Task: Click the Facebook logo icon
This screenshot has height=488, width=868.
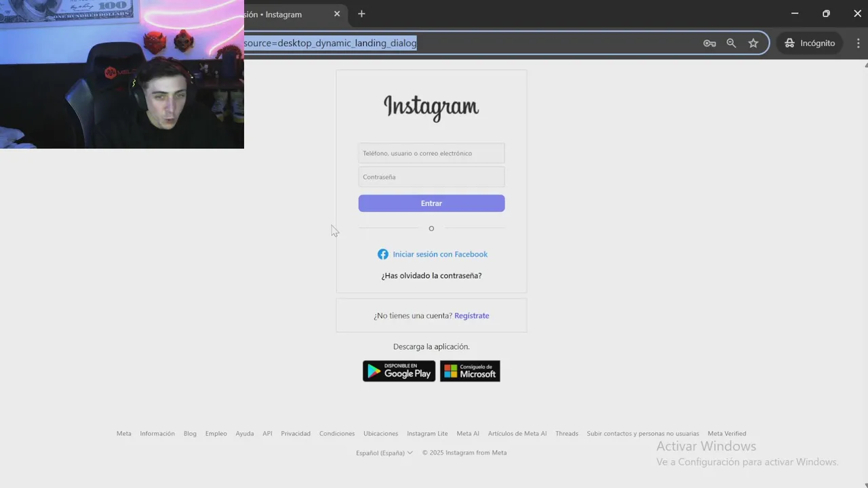Action: click(383, 254)
